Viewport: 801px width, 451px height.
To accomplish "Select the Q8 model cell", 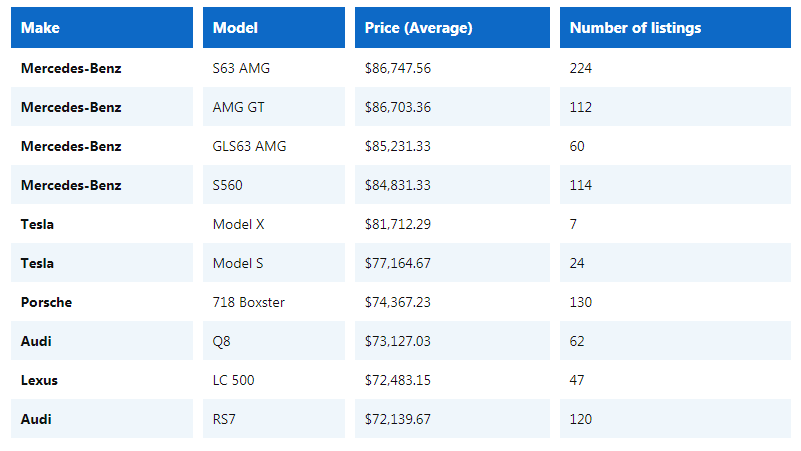I will [x=274, y=341].
